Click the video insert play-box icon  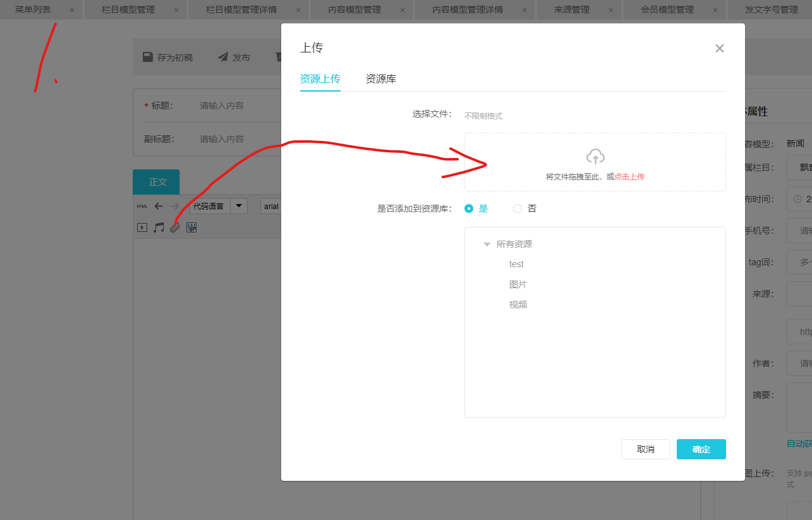click(142, 227)
